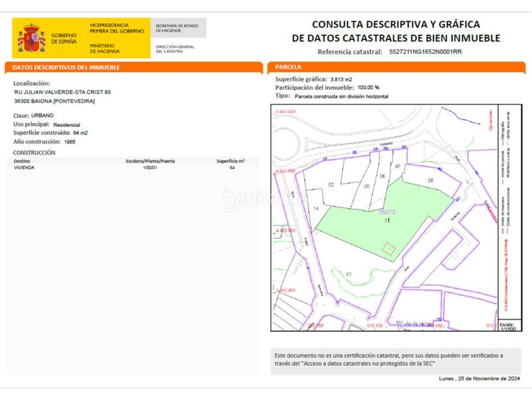Image resolution: width=532 pixels, height=399 pixels.
Task: Click the non-certification disclaimer note
Action: click(x=395, y=361)
